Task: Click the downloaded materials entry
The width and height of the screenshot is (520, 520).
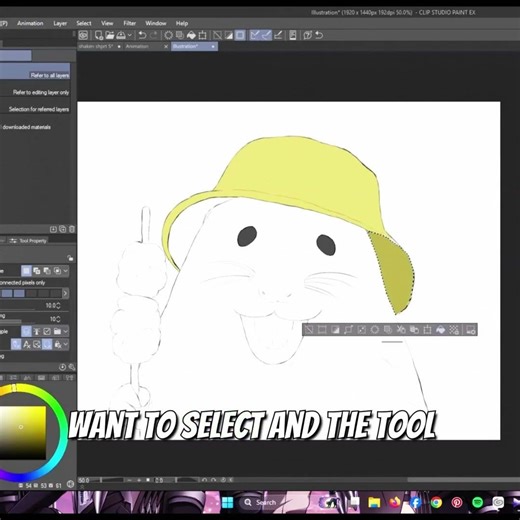Action: [26, 127]
